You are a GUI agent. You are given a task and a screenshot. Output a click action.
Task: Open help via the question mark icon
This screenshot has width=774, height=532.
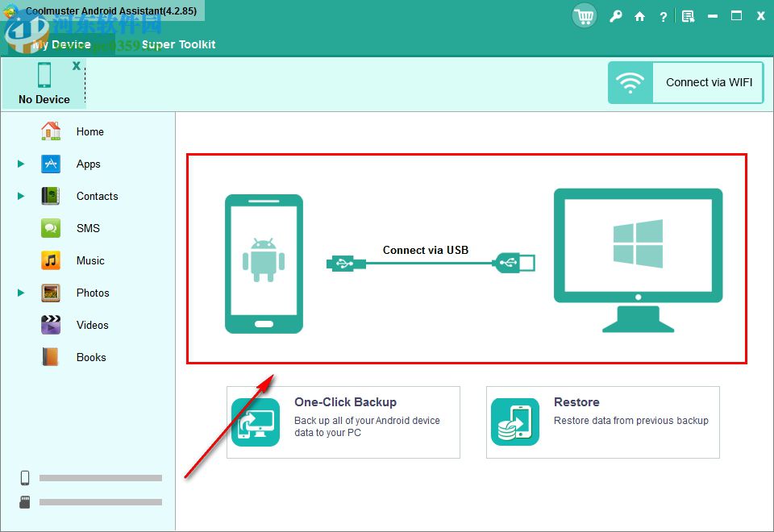point(663,15)
